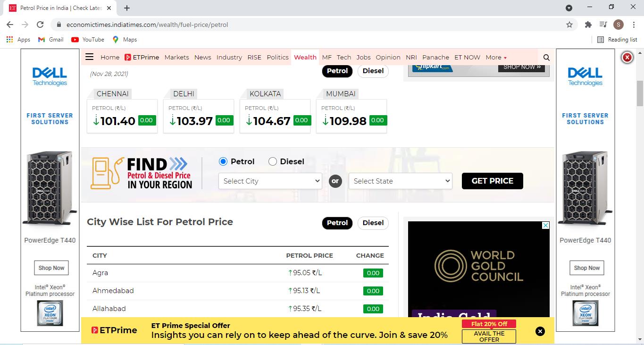Go to the Tech section
The image size is (644, 345).
pos(344,57)
